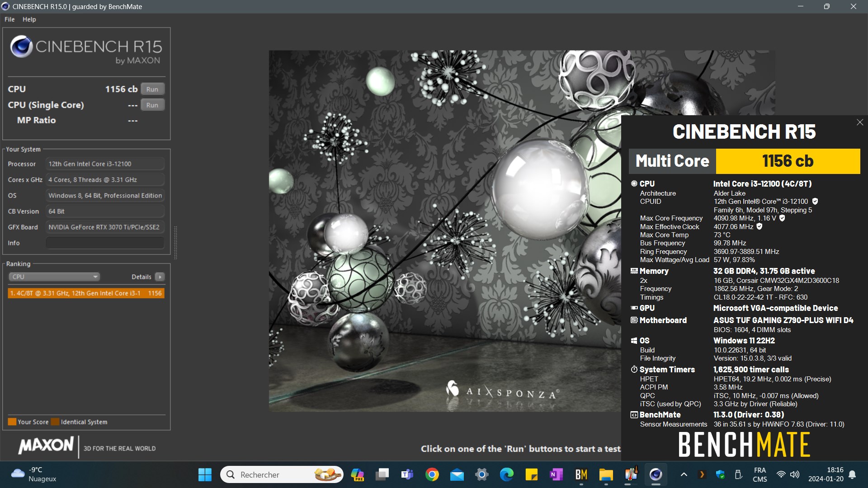
Task: Open the Windows Start menu
Action: click(205, 475)
